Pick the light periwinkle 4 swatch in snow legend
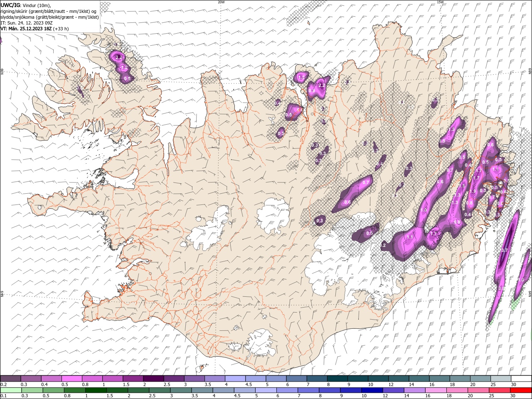Viewport: 532px width, 399px height. (235, 379)
